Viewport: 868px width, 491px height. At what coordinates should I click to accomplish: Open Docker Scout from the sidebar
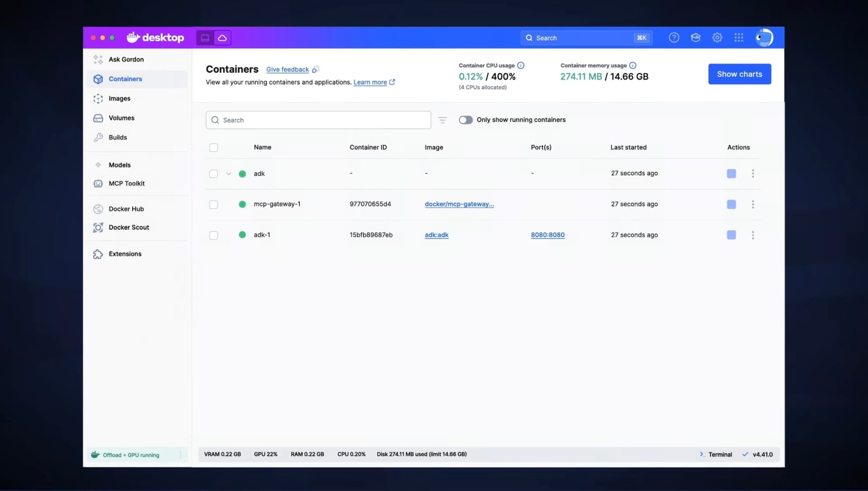[128, 227]
